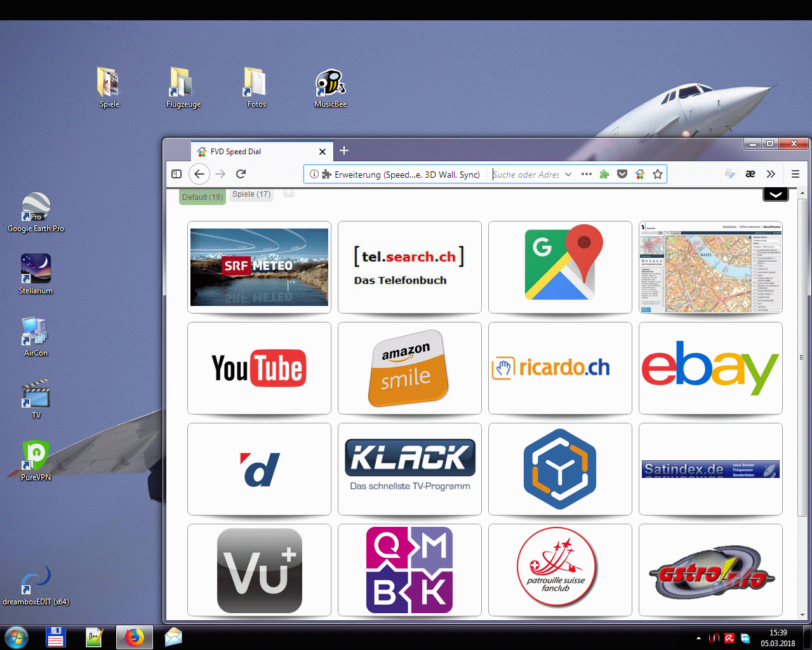Viewport: 812px width, 650px height.
Task: Launch Stellarium desktop shortcut
Action: click(36, 274)
